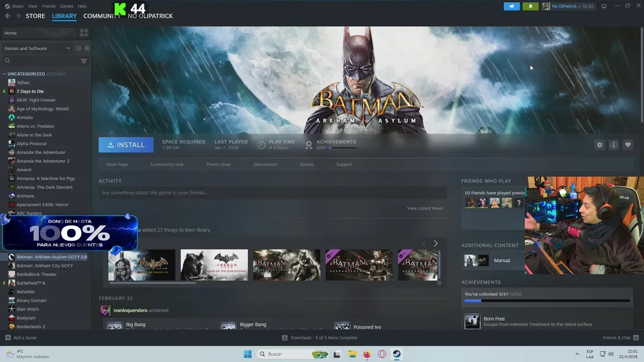Open the announcements megaphone icon
Image resolution: width=644 pixels, height=362 pixels.
click(512, 6)
